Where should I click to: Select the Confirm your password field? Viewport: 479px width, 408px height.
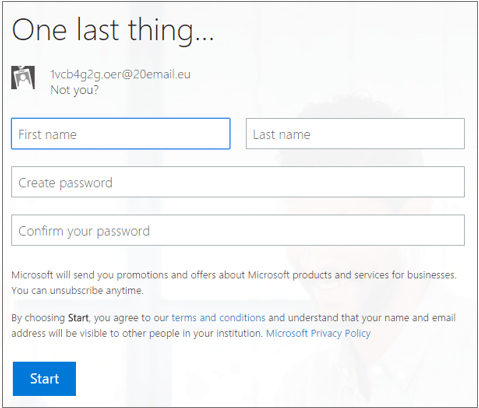tap(238, 230)
